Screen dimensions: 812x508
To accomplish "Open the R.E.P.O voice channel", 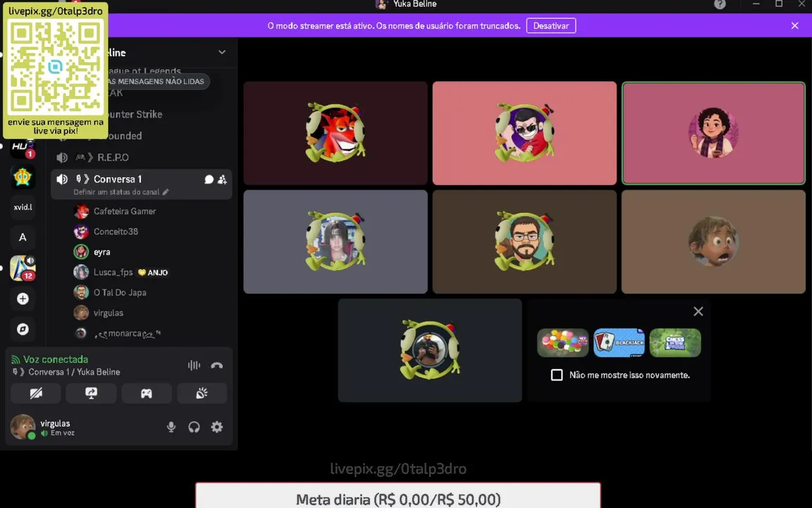I will (x=142, y=157).
